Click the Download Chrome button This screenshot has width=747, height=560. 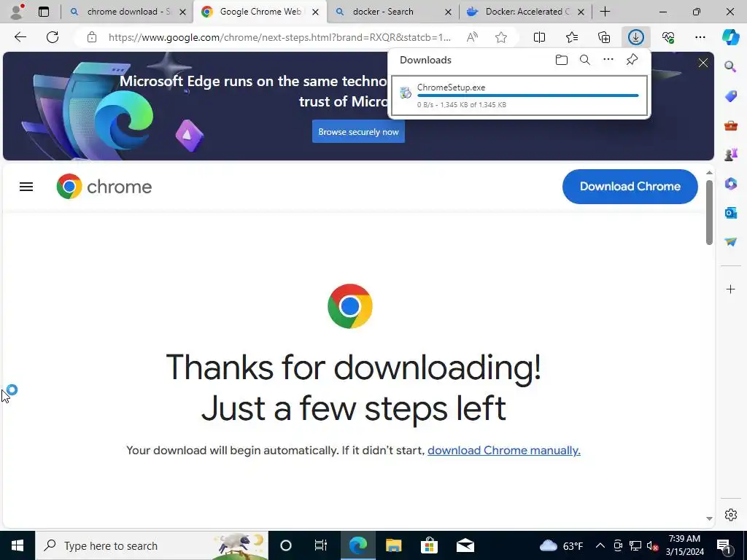(x=630, y=186)
